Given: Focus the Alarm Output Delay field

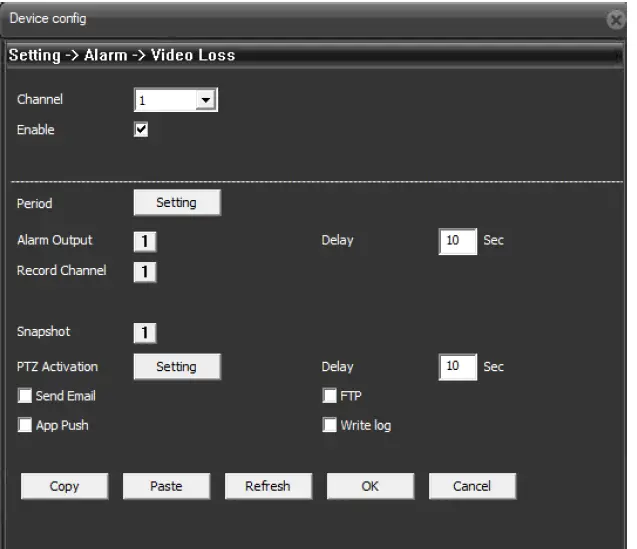Looking at the screenshot, I should click(458, 241).
